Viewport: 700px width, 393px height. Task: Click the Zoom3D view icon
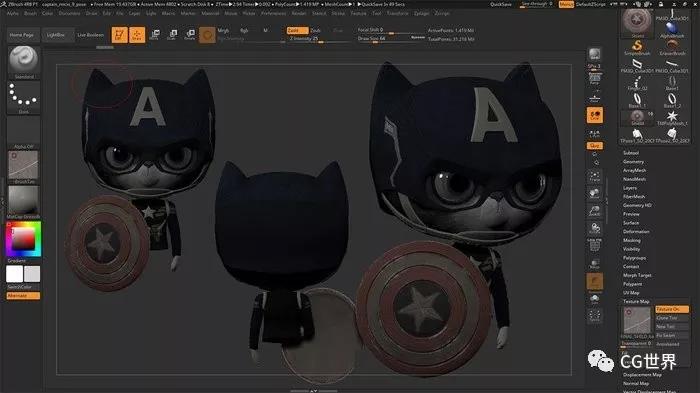point(594,211)
